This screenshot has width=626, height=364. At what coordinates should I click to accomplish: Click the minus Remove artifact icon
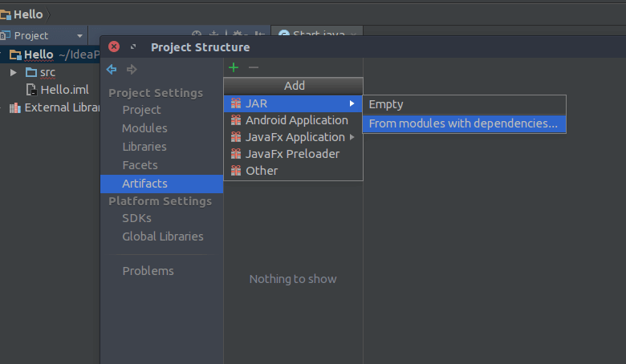click(x=254, y=68)
